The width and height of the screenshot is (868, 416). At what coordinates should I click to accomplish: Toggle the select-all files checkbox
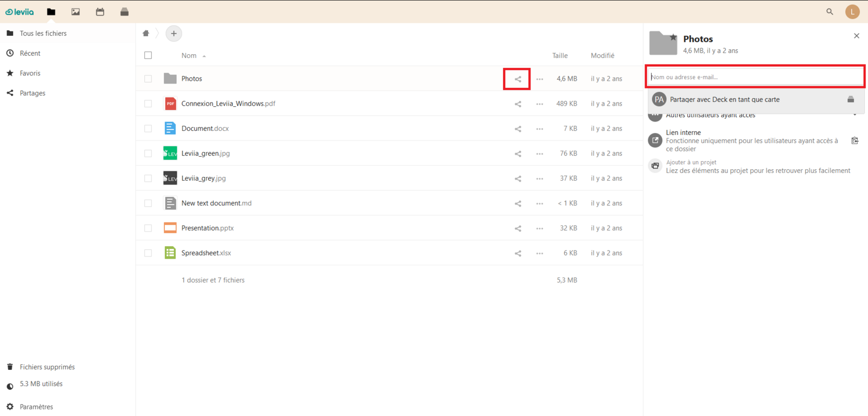coord(148,55)
